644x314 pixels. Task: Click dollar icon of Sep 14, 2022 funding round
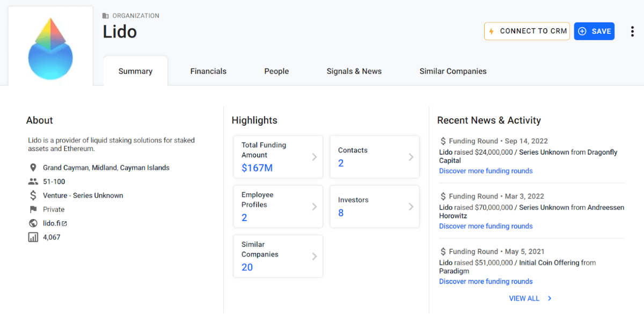click(x=443, y=141)
